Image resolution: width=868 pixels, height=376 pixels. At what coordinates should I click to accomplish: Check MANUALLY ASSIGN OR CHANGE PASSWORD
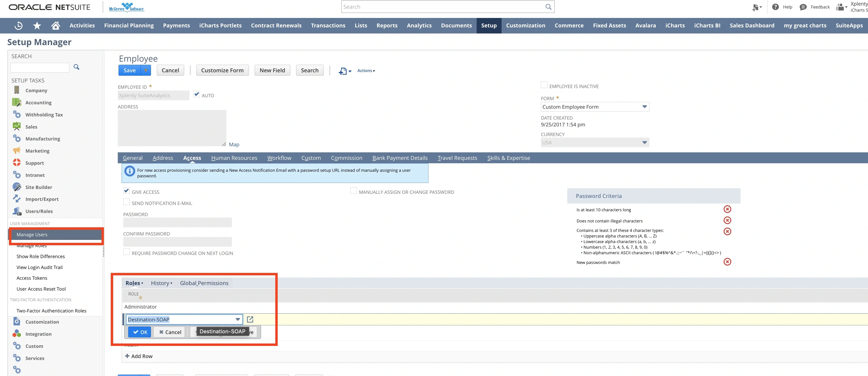(x=354, y=190)
